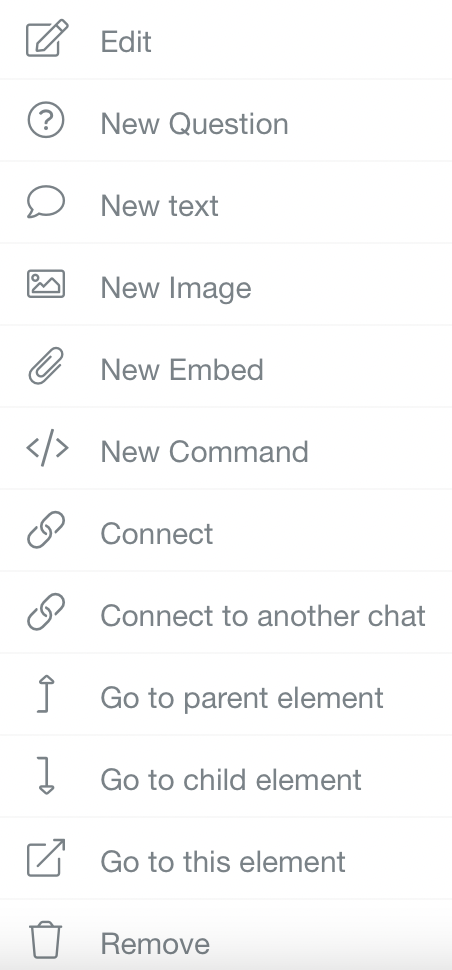The height and width of the screenshot is (970, 452).
Task: Click the trash can Remove icon
Action: (x=46, y=940)
